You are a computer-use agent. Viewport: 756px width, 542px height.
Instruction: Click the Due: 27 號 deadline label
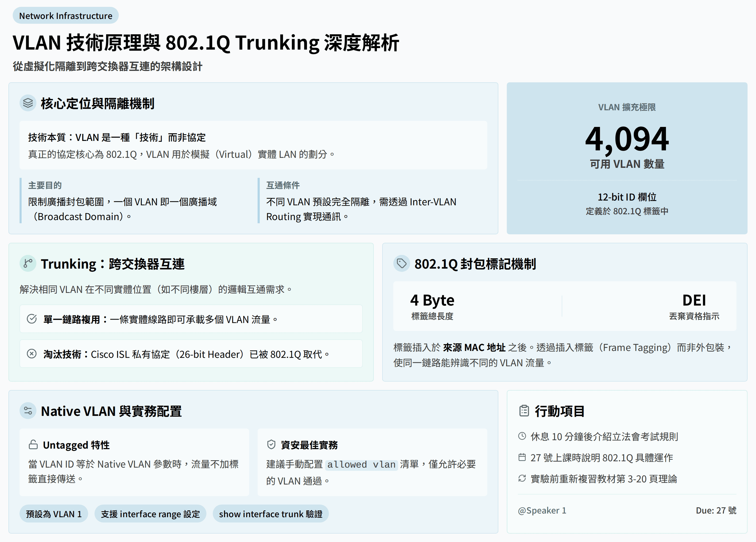[x=716, y=510]
